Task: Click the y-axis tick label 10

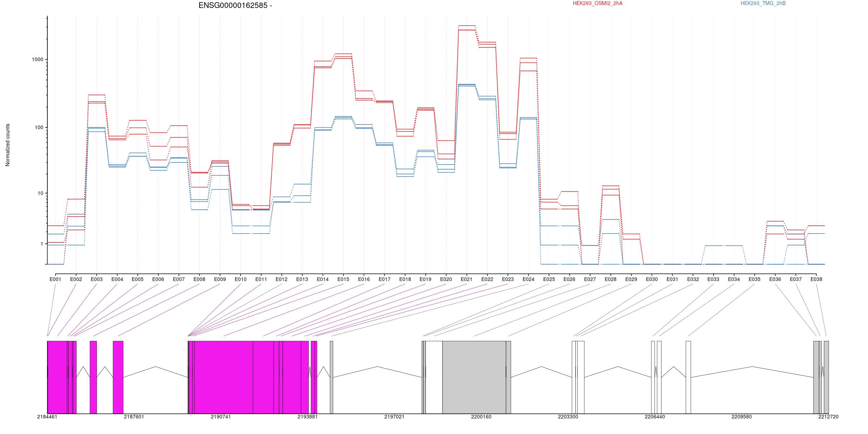Action: point(41,193)
